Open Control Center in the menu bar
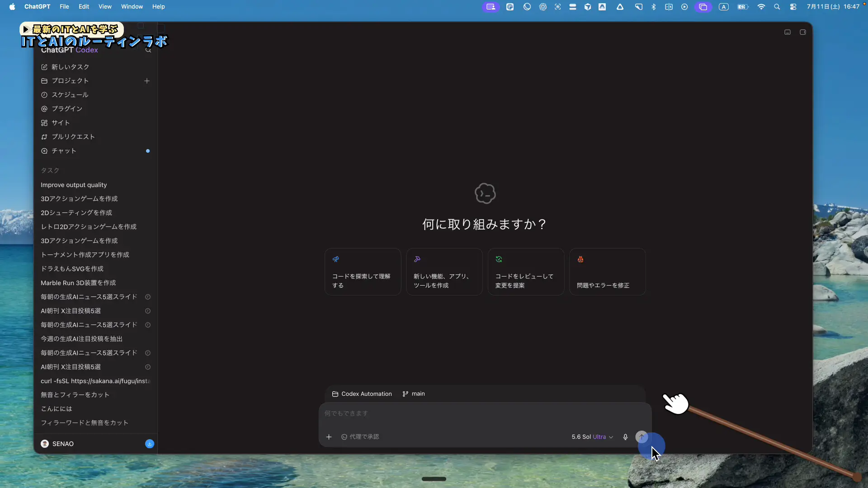 pos(793,7)
